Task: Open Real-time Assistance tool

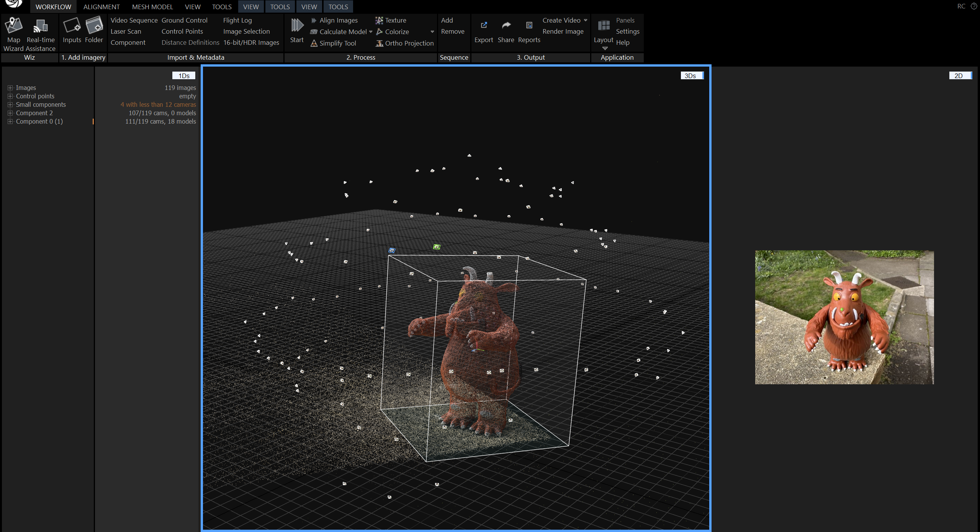Action: [x=40, y=26]
